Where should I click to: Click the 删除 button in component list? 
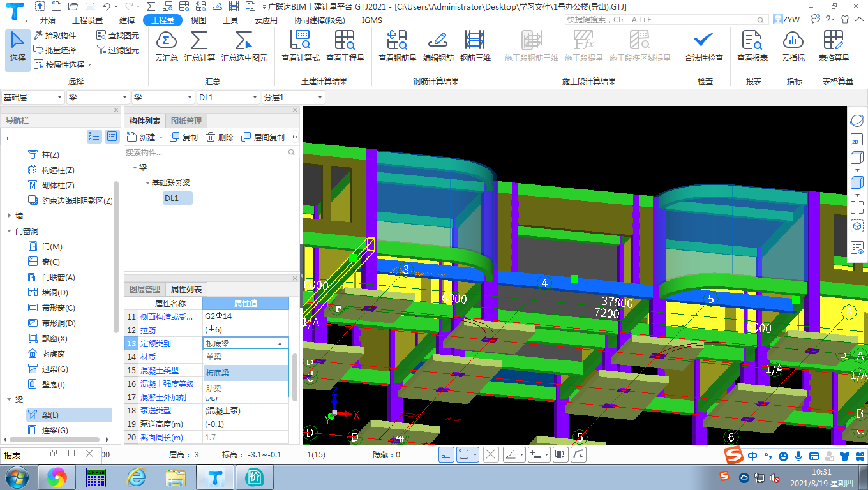[x=220, y=137]
